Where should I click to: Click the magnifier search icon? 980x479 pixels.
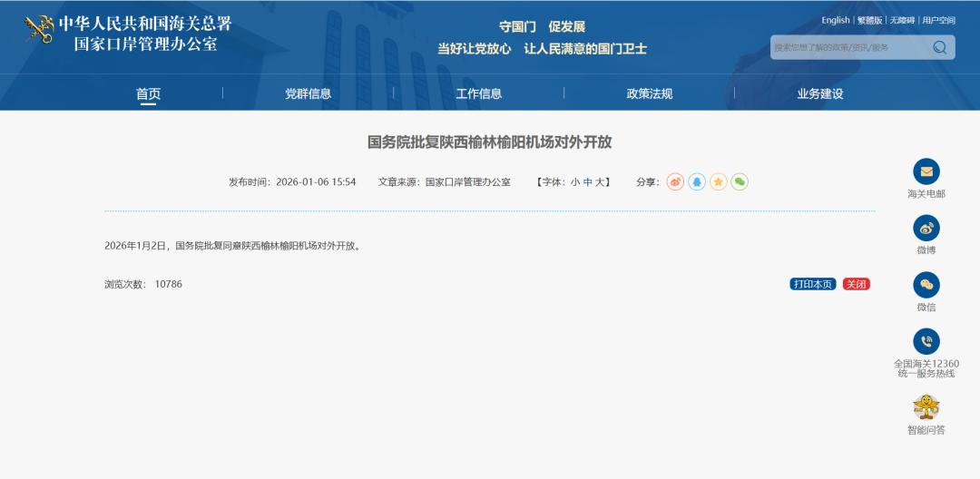939,47
